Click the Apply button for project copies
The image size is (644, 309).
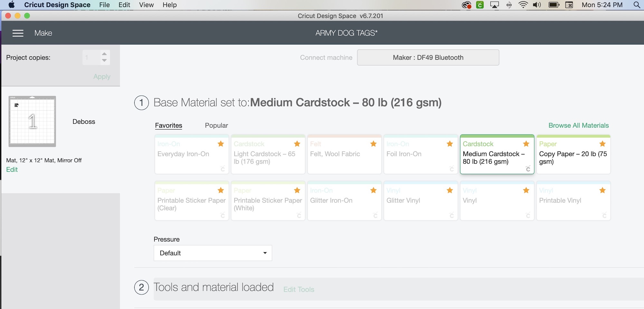102,77
